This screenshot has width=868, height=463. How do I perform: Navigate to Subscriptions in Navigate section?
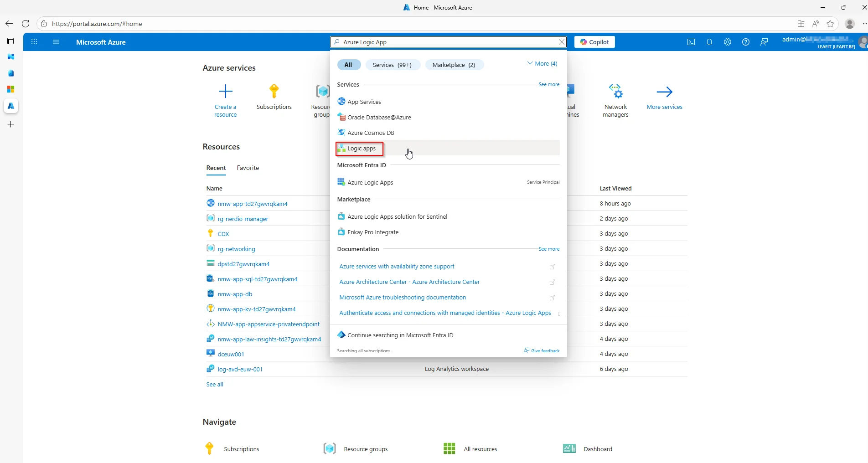point(231,449)
